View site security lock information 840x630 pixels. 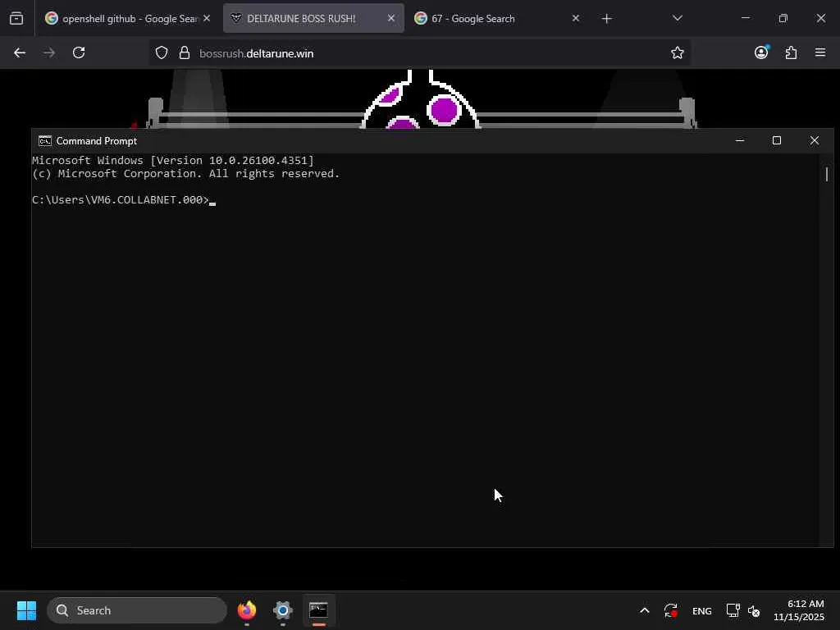click(x=185, y=53)
